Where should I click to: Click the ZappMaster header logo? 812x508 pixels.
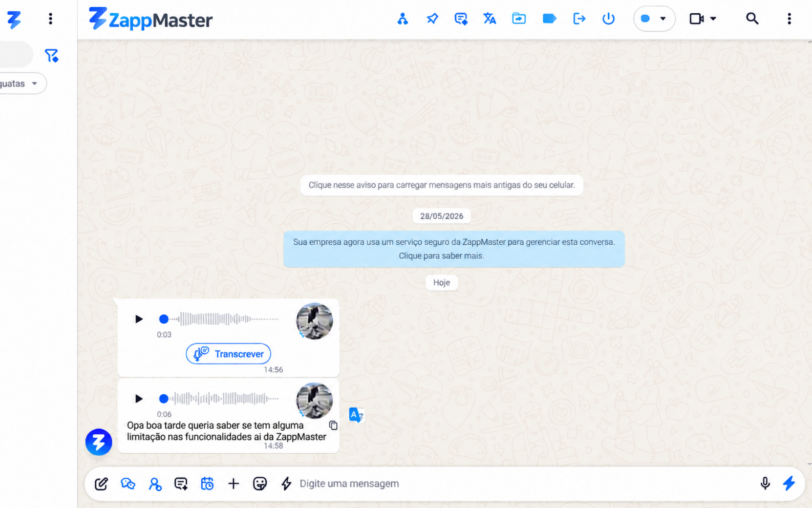coord(151,19)
